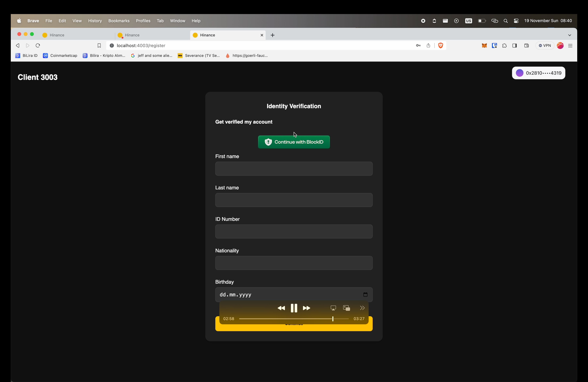Open the File menu

tap(49, 21)
